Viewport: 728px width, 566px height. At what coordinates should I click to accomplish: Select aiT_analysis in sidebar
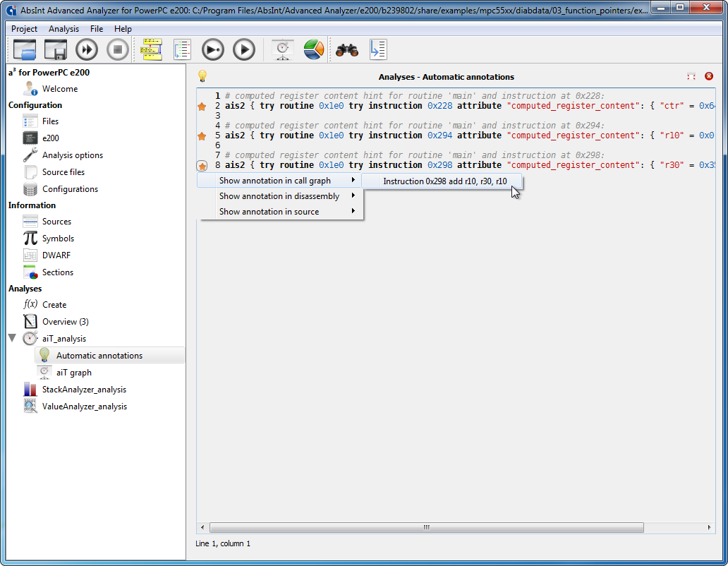point(64,339)
